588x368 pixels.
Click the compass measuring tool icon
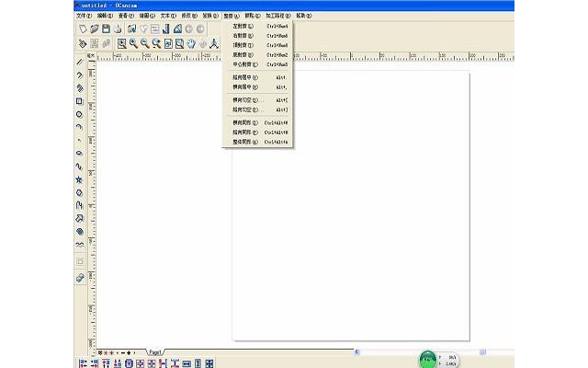[214, 44]
